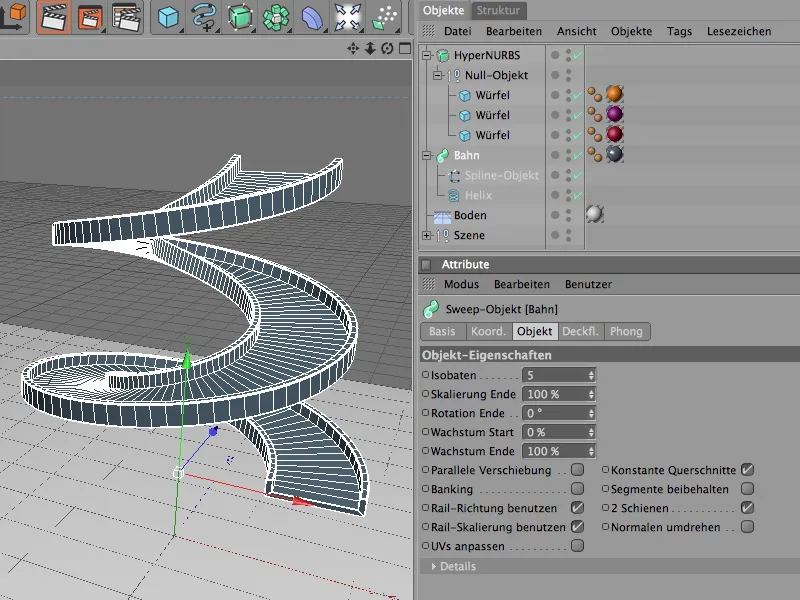Select the red material tag on third Würfel
This screenshot has height=600, width=800.
coord(615,134)
